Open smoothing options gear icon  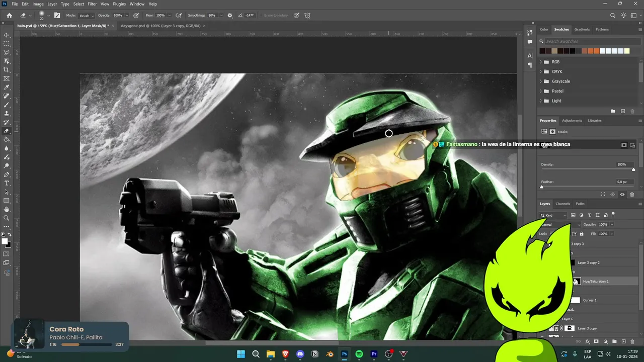tap(230, 15)
